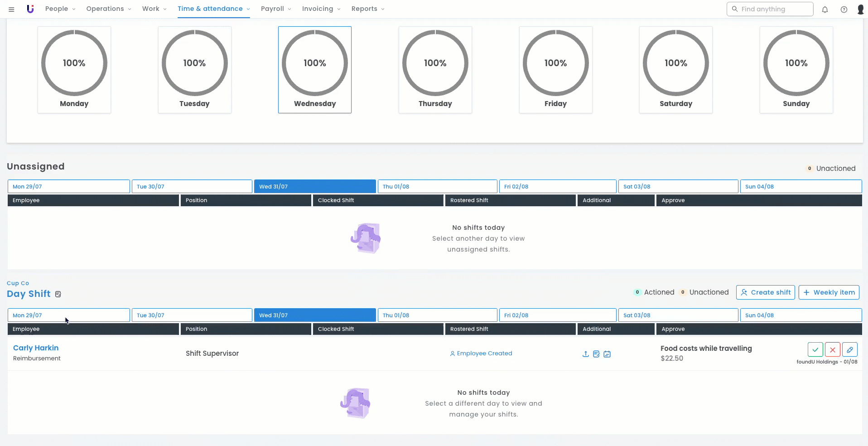The image size is (868, 446).
Task: Open the user profile avatar
Action: (x=860, y=9)
